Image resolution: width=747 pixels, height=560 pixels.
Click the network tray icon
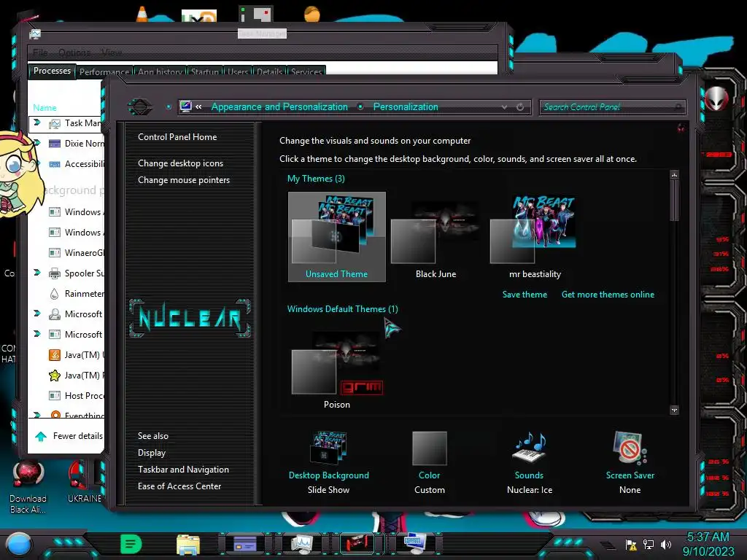click(649, 544)
